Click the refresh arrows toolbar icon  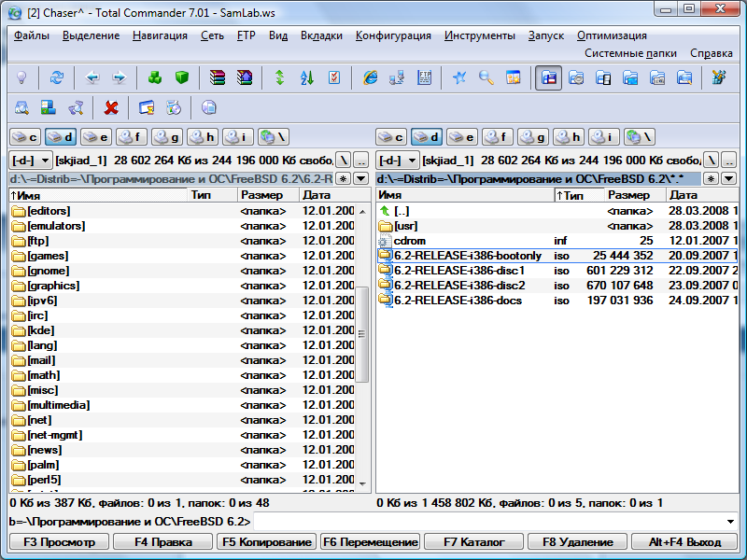(57, 77)
